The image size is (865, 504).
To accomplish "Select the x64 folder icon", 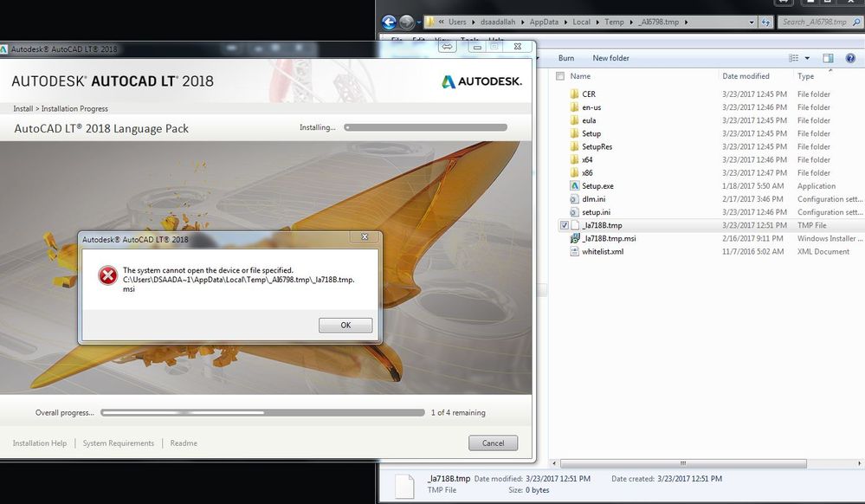I will tap(574, 159).
